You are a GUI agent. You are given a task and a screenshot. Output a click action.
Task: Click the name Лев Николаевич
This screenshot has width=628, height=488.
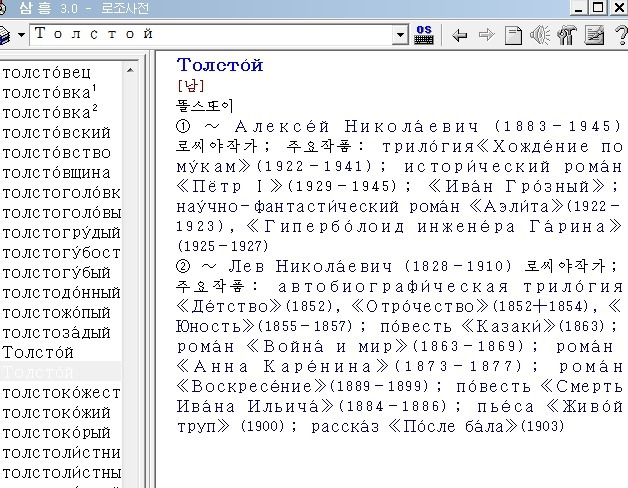click(310, 266)
